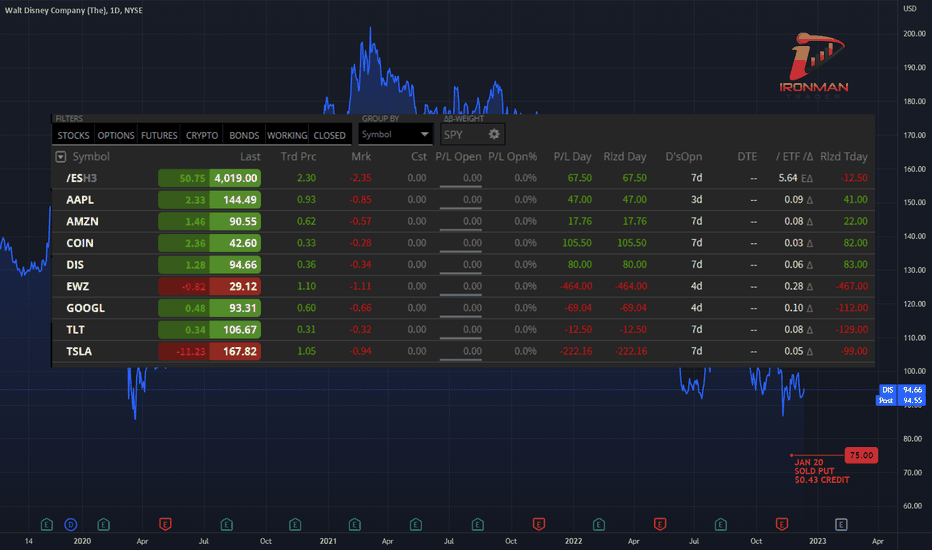Screen dimensions: 932x550
Task: Toggle the WORKING orders filter
Action: (x=287, y=136)
